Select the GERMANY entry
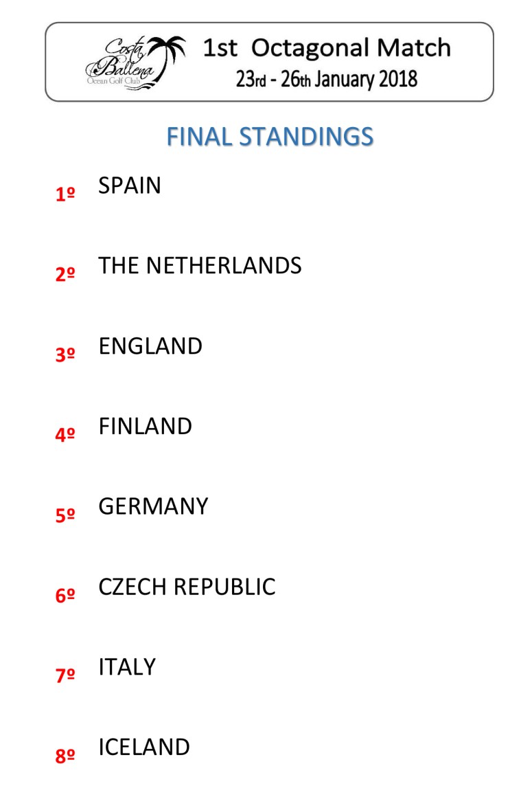 154,506
